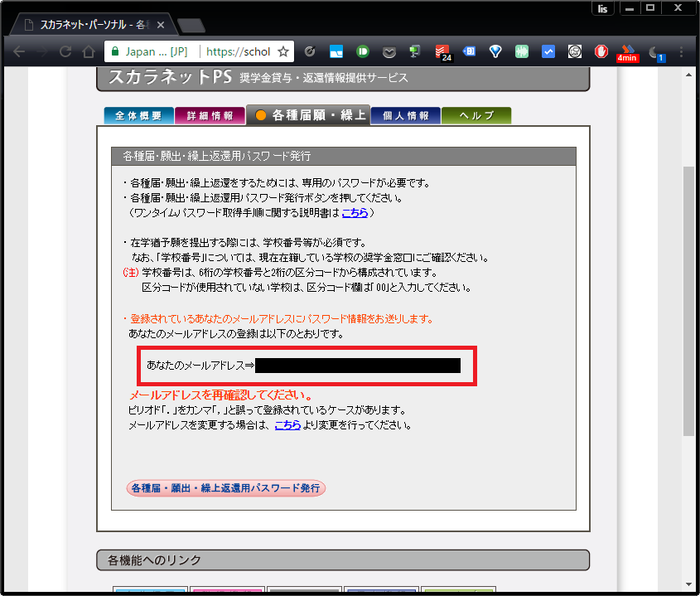Close the スカラネット・パーソナル tab
Image resolution: width=700 pixels, height=596 pixels.
161,25
